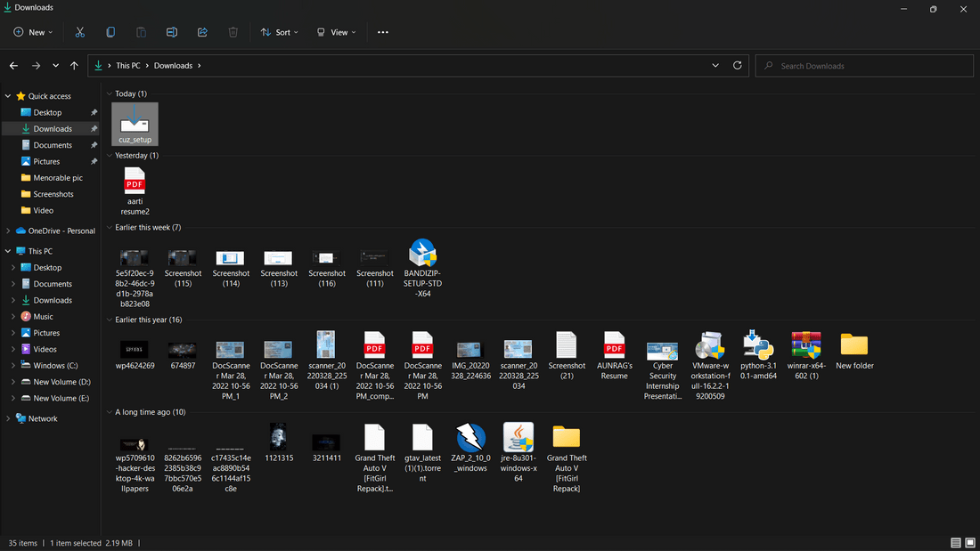Open the View menu
The image size is (980, 551).
(336, 32)
